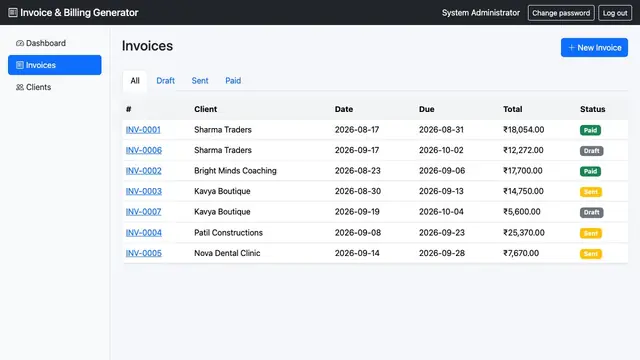
Task: Click the Paid badge for INV-0001
Action: [x=590, y=130]
